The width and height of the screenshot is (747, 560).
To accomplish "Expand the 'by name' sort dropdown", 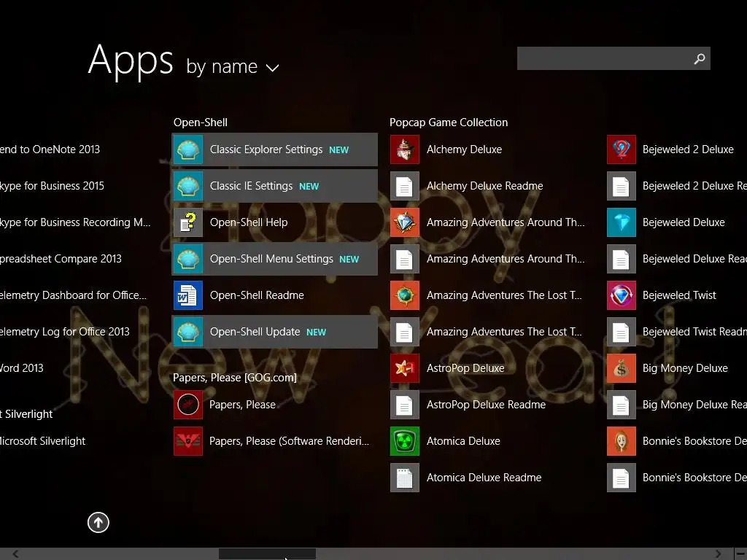I will pos(233,66).
